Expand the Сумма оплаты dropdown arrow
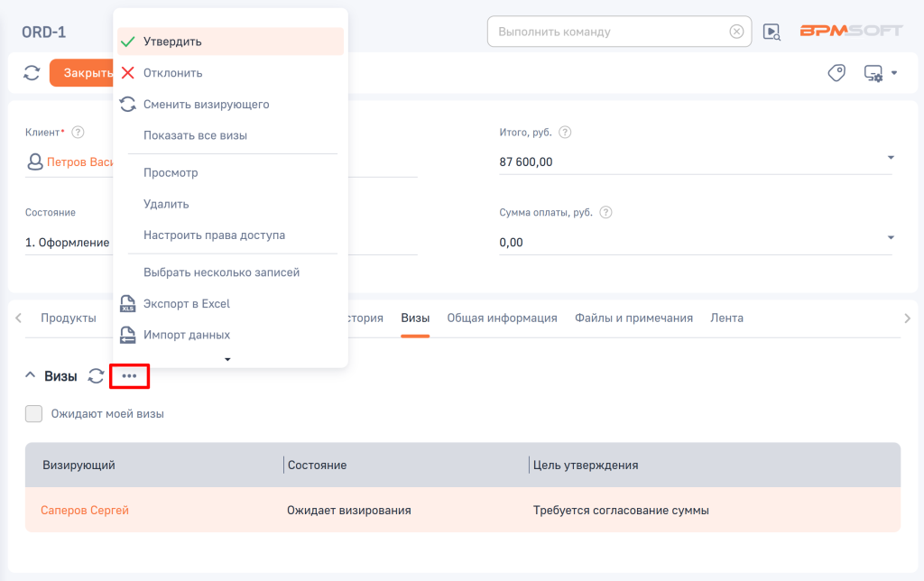This screenshot has width=924, height=581. (890, 238)
